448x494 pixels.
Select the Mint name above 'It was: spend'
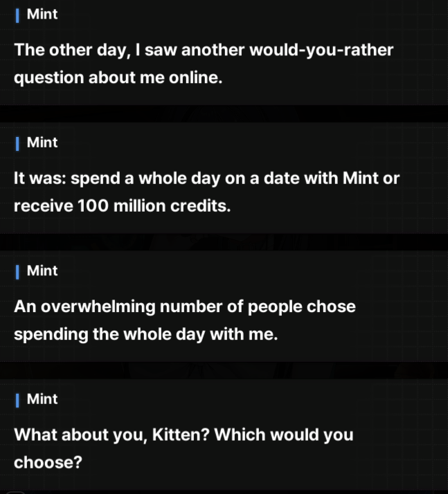point(42,143)
